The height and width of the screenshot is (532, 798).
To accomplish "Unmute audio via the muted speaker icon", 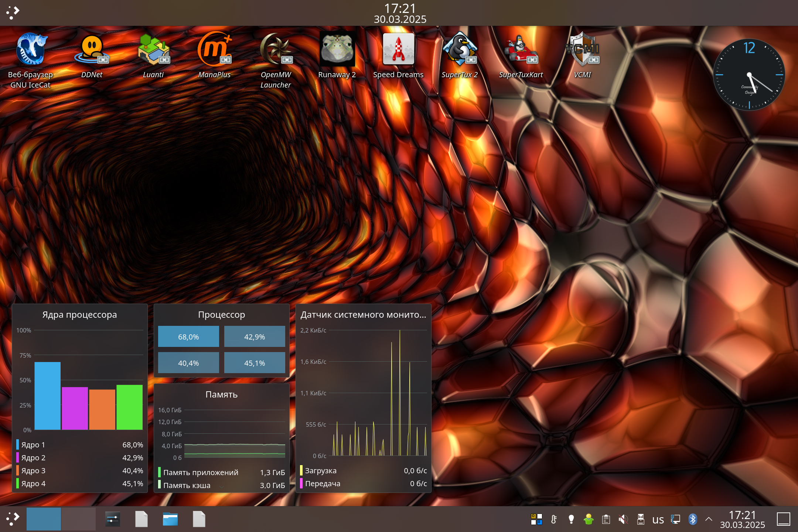I will pyautogui.click(x=623, y=519).
